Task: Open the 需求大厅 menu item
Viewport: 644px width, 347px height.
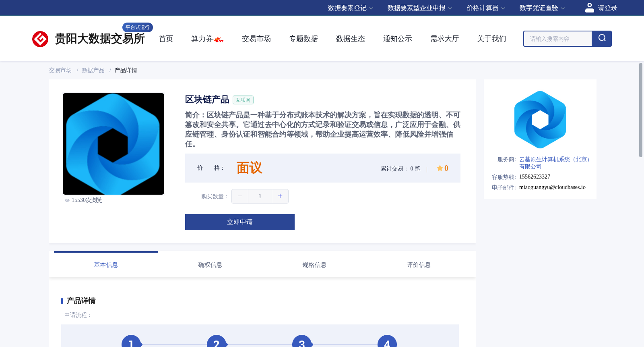Action: 445,39
